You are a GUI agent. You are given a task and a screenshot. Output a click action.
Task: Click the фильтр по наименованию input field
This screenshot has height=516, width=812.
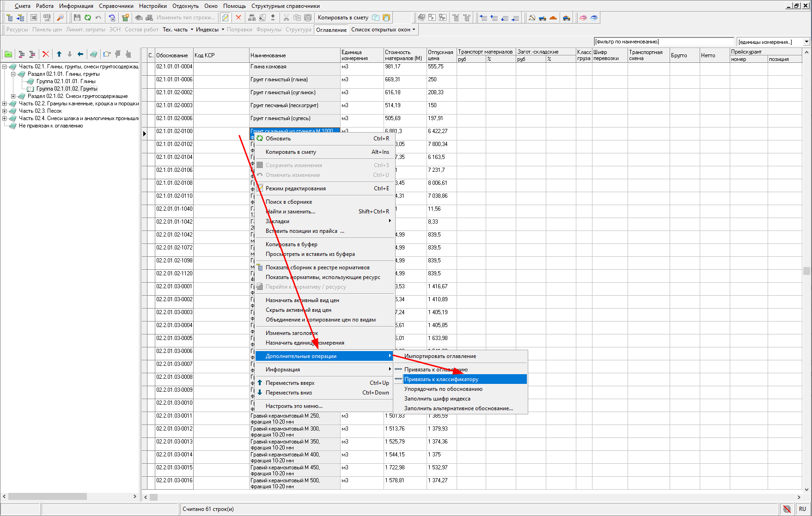pyautogui.click(x=664, y=42)
